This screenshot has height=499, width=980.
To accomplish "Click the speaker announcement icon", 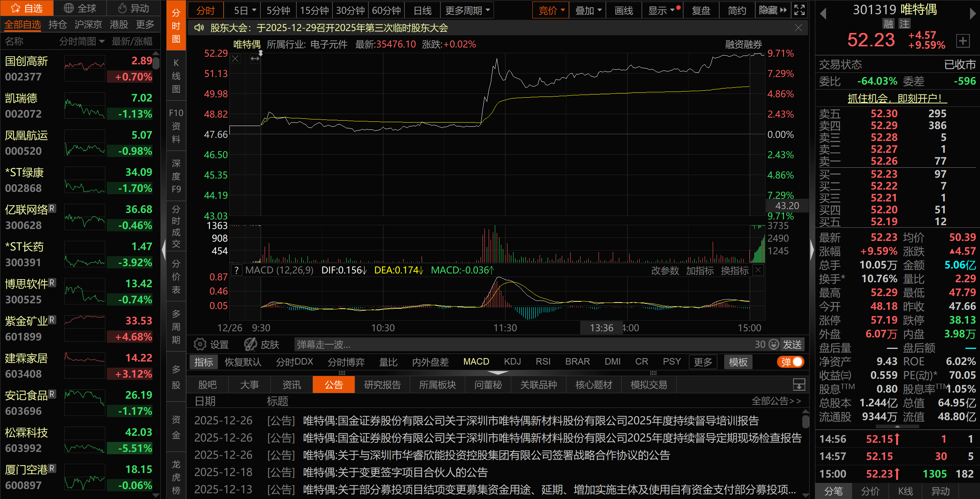I will point(199,28).
